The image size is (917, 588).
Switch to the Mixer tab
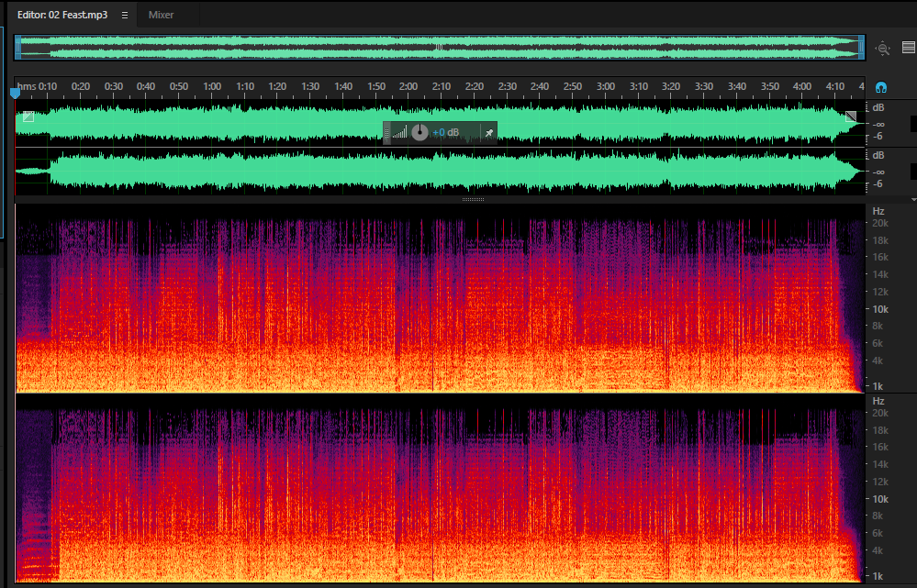(x=161, y=16)
